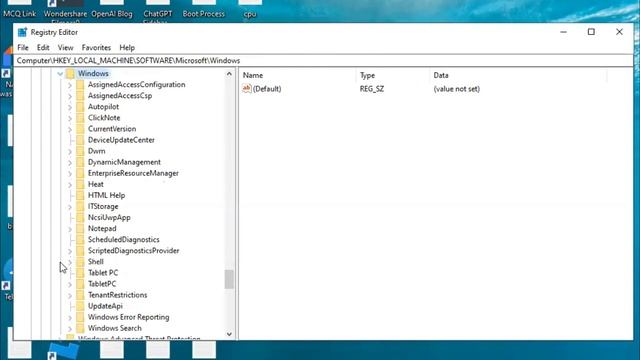Click the REG_SZ type cell
640x360 pixels.
tap(372, 89)
